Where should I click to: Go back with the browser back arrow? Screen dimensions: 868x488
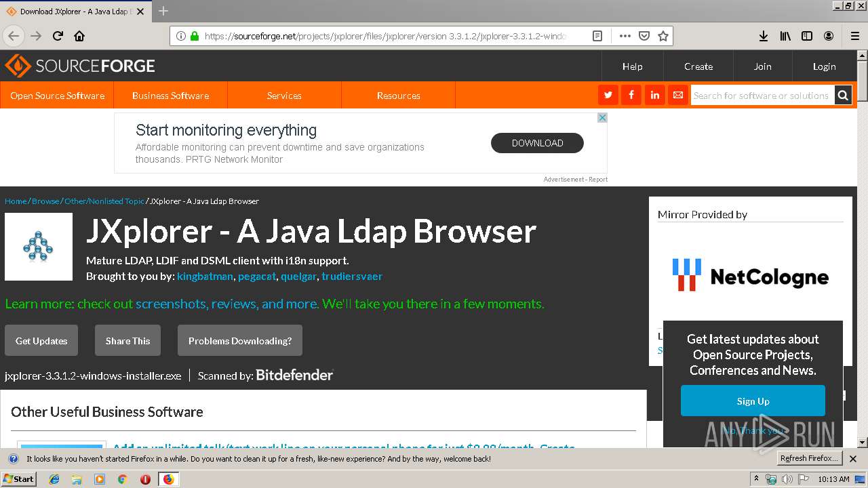pos(14,36)
